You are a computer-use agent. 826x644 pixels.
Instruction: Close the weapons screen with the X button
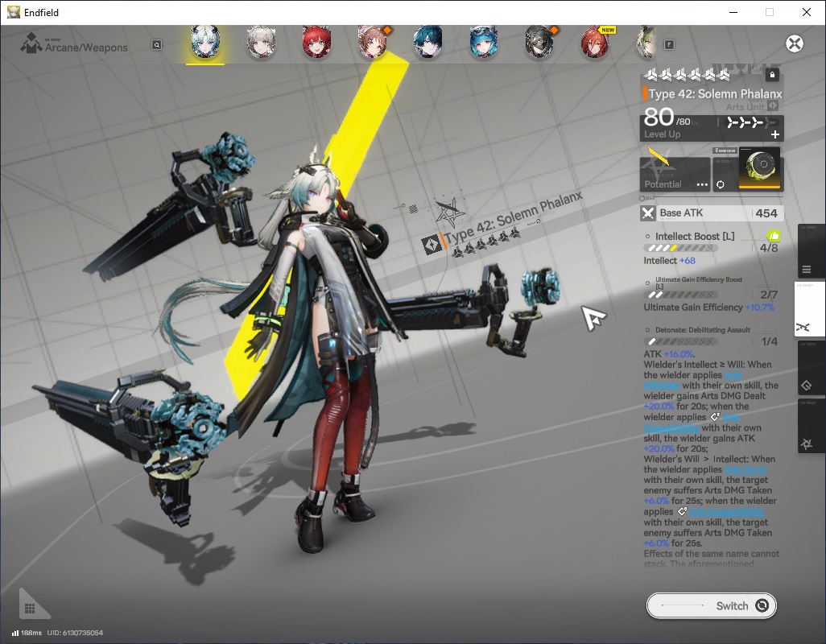(795, 43)
